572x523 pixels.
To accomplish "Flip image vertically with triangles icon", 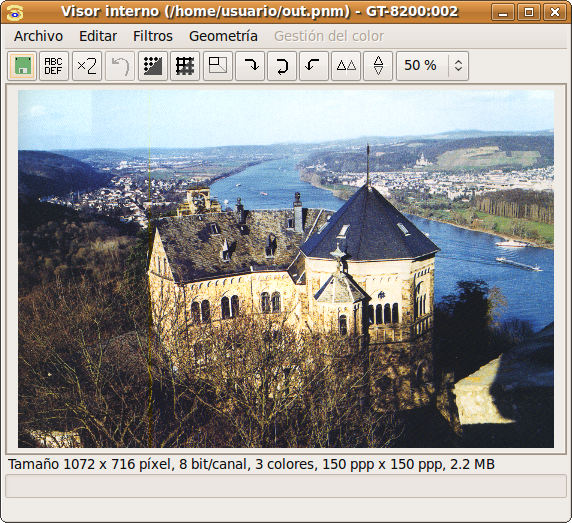I will 378,66.
